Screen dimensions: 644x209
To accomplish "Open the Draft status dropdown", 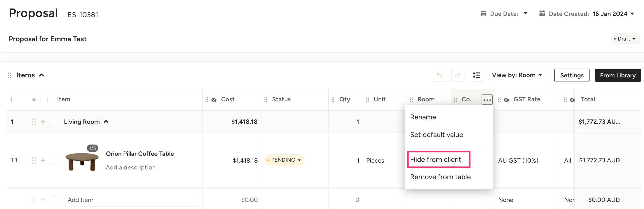I will click(625, 39).
